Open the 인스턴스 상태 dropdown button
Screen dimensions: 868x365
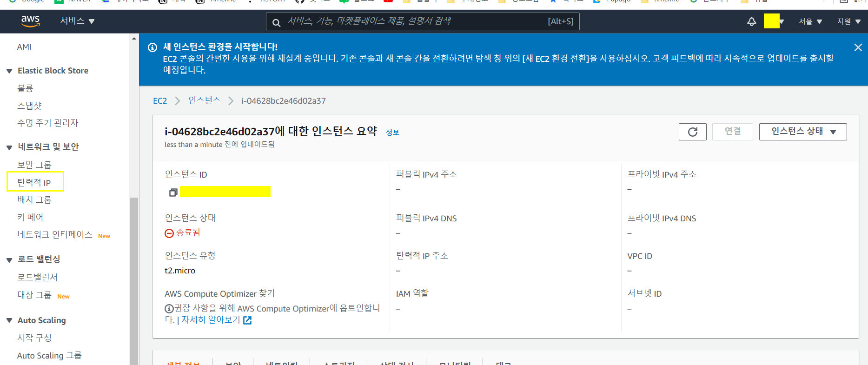pos(803,132)
